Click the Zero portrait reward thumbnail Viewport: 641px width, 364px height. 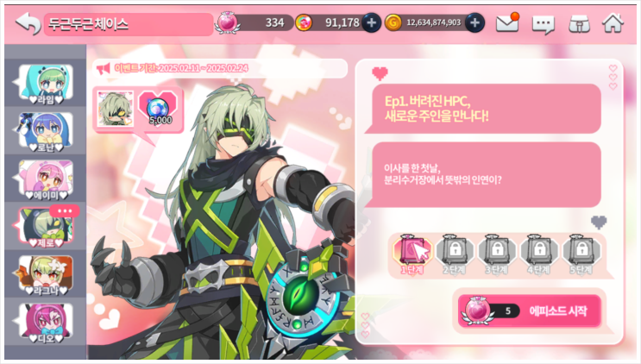[x=116, y=109]
